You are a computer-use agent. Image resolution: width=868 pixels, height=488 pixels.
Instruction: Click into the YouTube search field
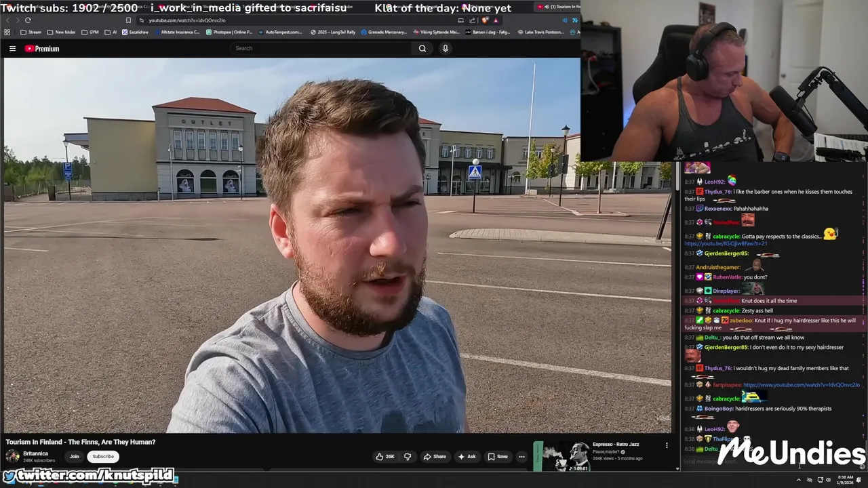(x=321, y=48)
